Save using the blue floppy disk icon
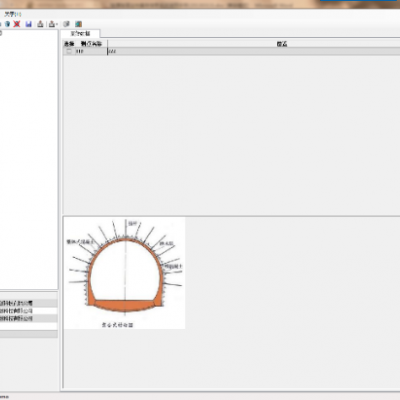The width and height of the screenshot is (400, 400). tap(29, 24)
